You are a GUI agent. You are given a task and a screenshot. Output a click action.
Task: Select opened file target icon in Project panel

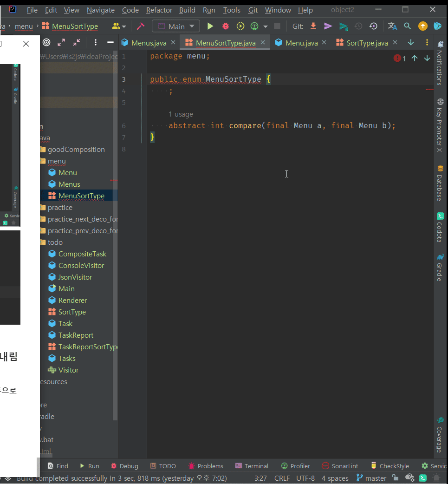[46, 42]
